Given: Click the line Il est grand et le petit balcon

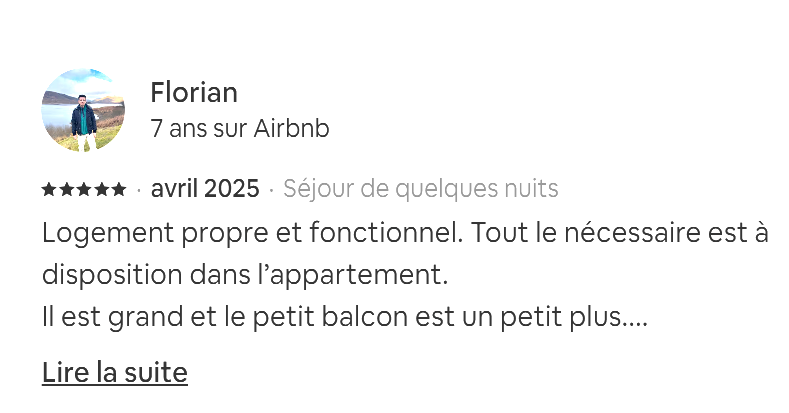Looking at the screenshot, I should pyautogui.click(x=345, y=317).
